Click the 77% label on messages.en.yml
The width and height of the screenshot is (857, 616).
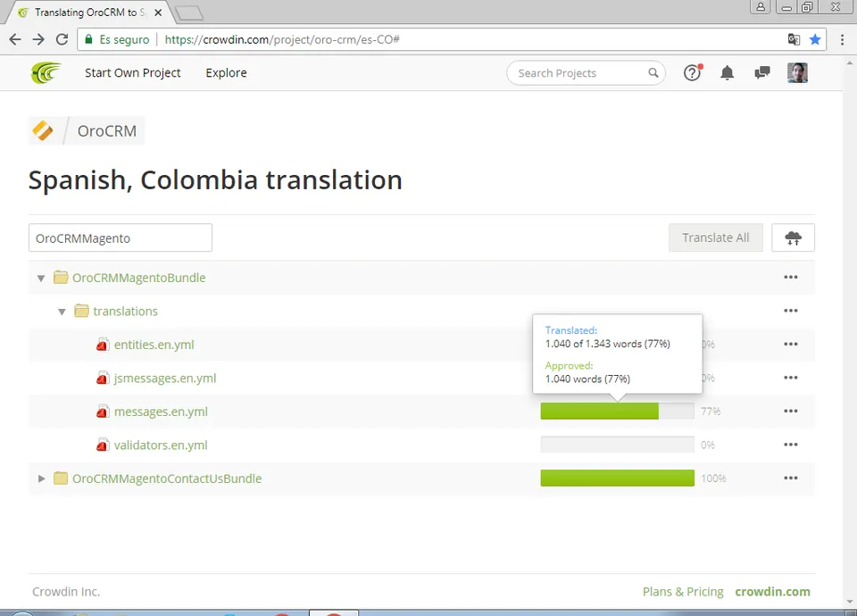coord(711,411)
